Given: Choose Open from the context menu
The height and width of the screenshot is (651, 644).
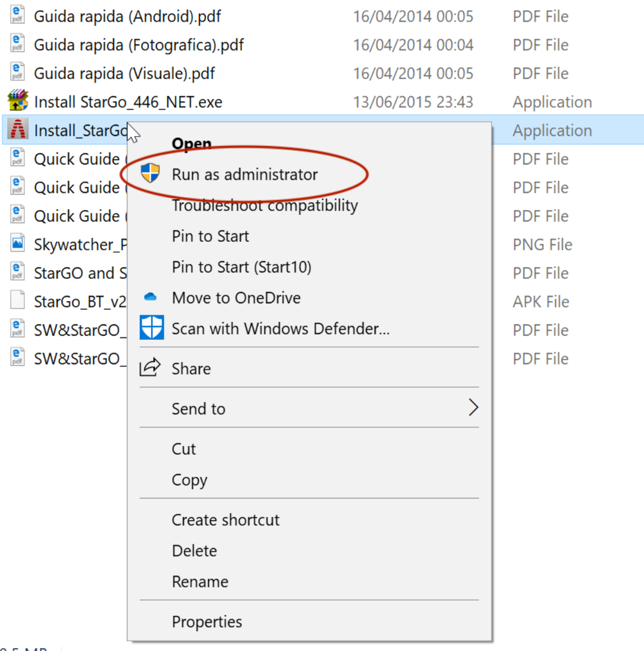Looking at the screenshot, I should [x=192, y=143].
